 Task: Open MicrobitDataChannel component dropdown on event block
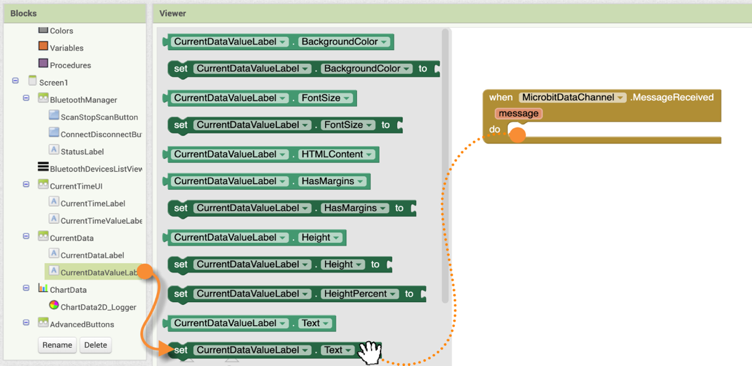coord(573,97)
